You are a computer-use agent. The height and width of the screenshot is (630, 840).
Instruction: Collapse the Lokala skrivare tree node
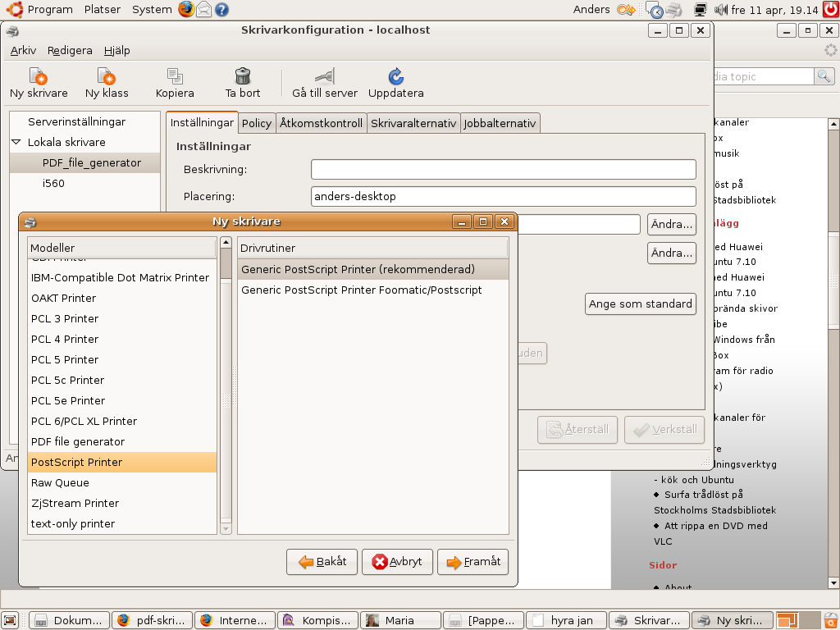pos(16,142)
